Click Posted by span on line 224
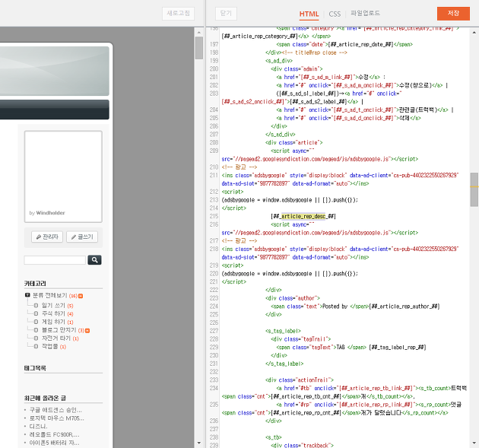Image resolution: width=479 pixels, height=448 pixels. click(320, 307)
